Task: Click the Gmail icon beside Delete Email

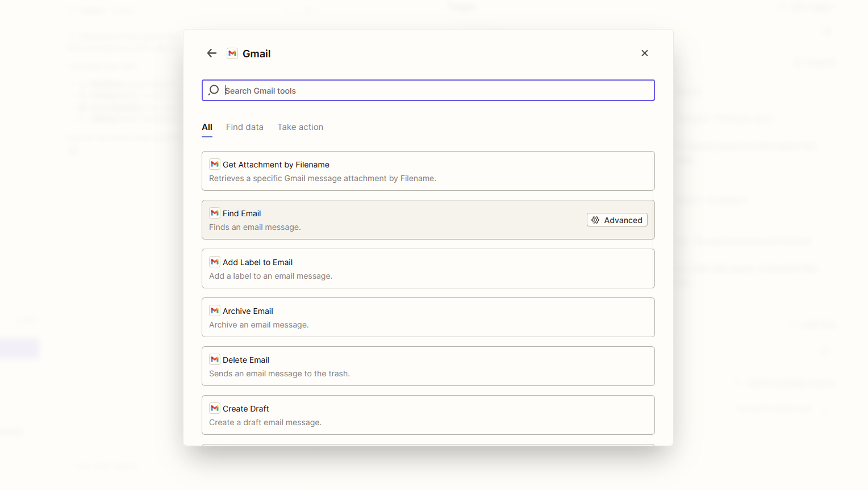Action: point(214,359)
